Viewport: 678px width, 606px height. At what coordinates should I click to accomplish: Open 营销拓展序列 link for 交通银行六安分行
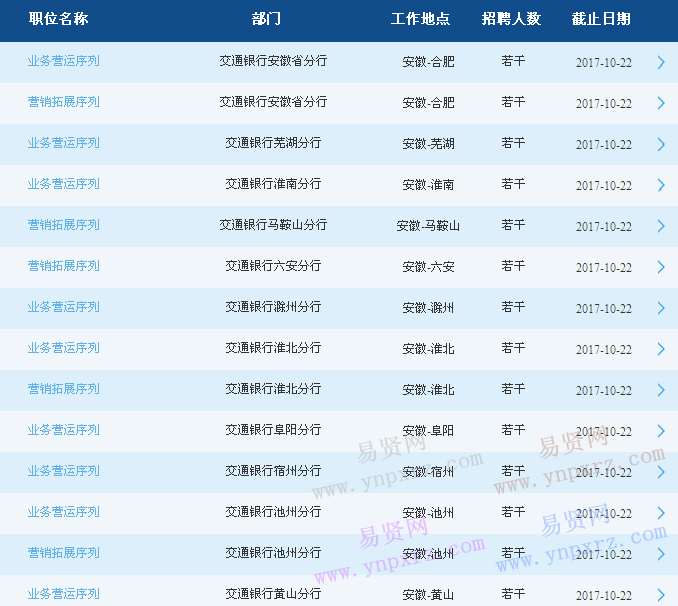pos(64,266)
